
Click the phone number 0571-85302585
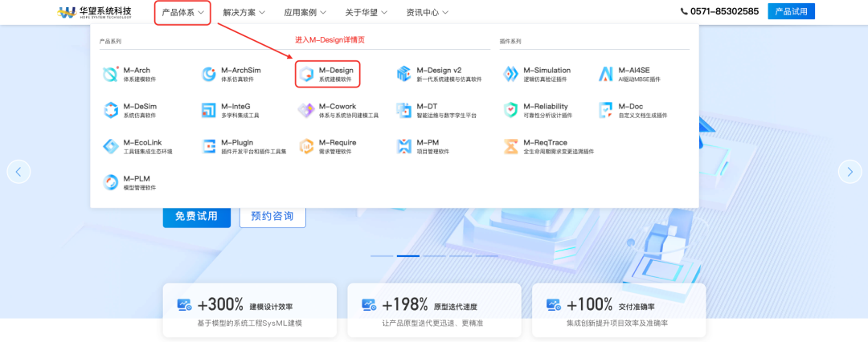tap(724, 11)
